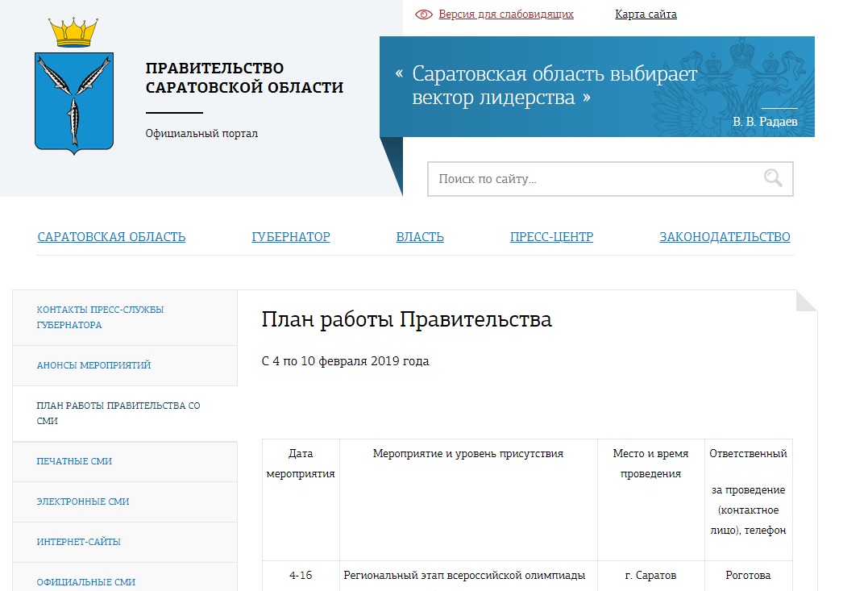
Task: Open the Губернатор menu item
Action: point(291,237)
